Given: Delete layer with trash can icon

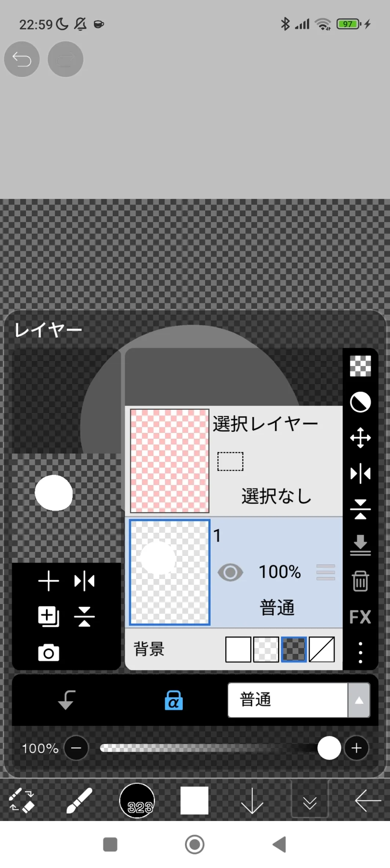Looking at the screenshot, I should 360,581.
